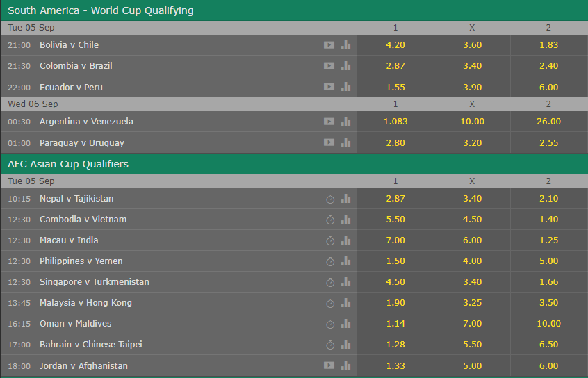588x378 pixels.
Task: Open stats chart icon for Macau v India
Action: pos(345,240)
